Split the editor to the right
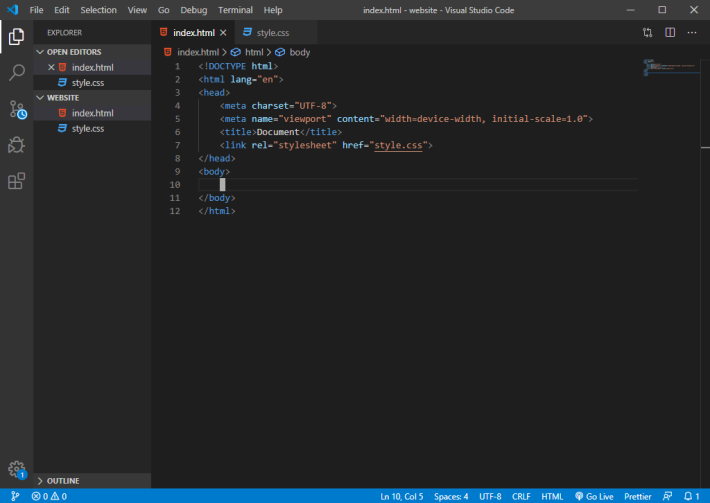 pos(670,33)
